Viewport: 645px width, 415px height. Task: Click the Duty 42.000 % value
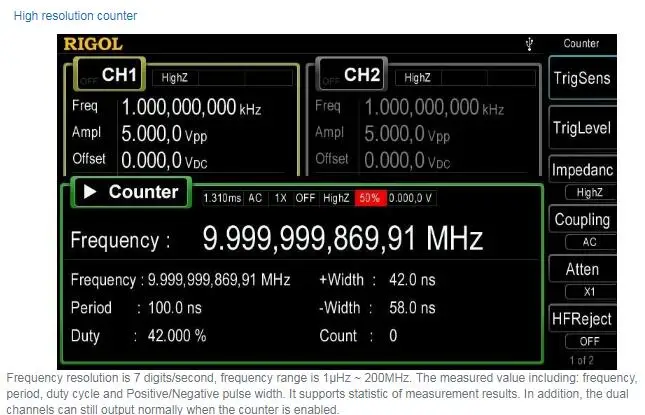[177, 336]
